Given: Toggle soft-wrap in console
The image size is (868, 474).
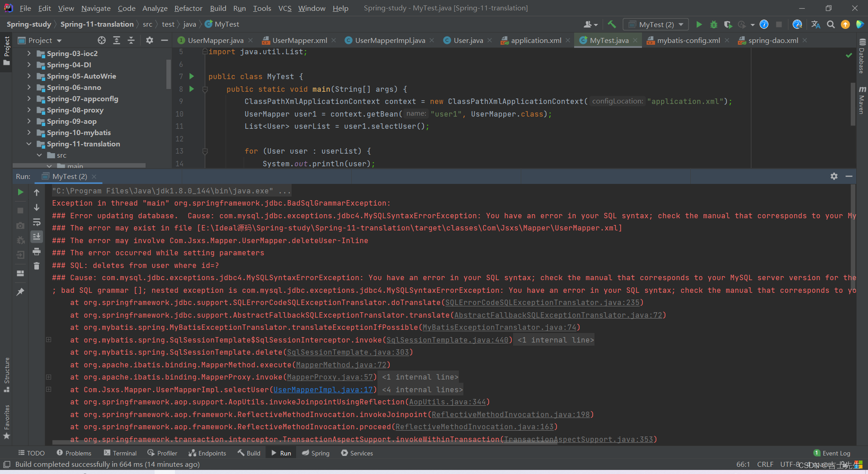Looking at the screenshot, I should pyautogui.click(x=37, y=222).
